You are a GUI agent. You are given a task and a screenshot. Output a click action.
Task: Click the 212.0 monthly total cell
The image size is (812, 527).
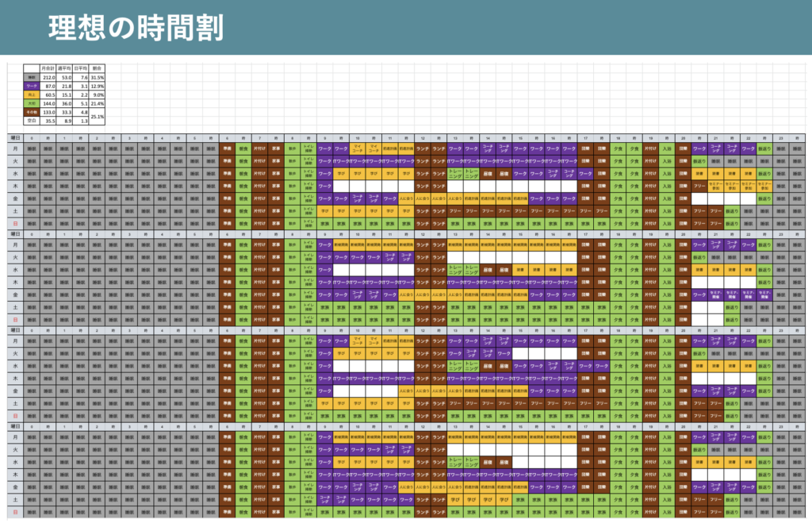pos(48,77)
